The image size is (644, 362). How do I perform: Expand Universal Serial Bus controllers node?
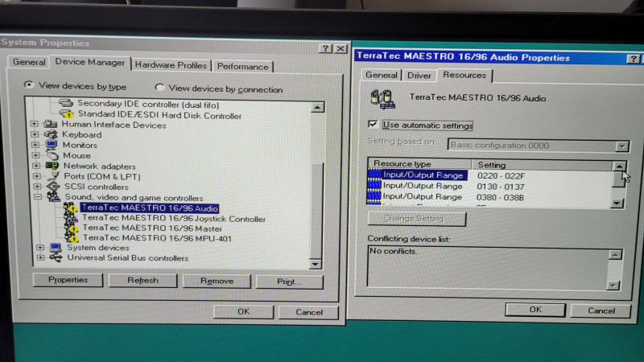pyautogui.click(x=40, y=257)
